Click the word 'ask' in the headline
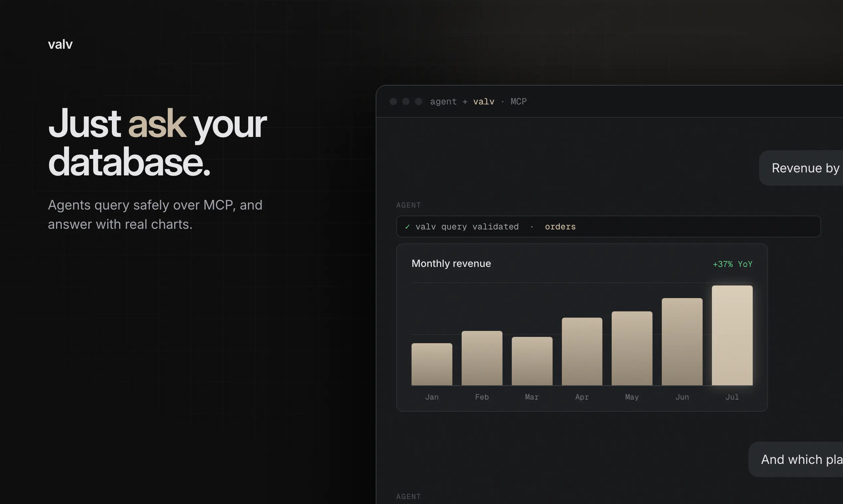Image resolution: width=843 pixels, height=504 pixels. [157, 124]
